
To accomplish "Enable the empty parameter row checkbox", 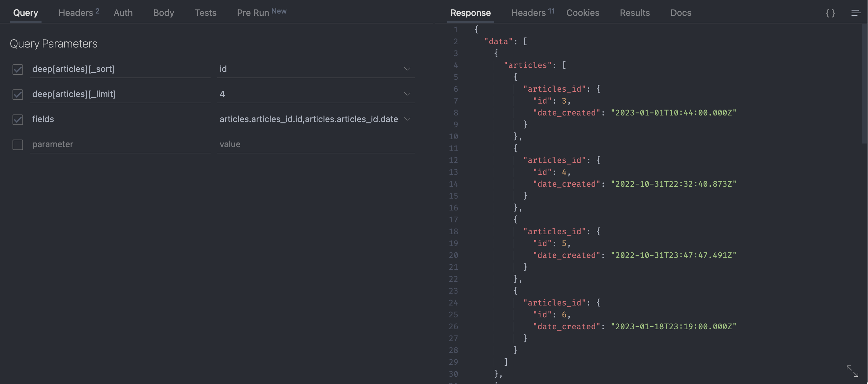I will 17,144.
